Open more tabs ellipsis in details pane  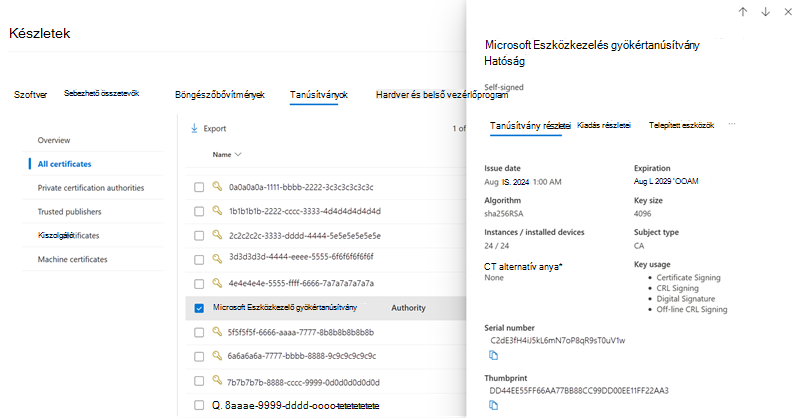tap(732, 124)
